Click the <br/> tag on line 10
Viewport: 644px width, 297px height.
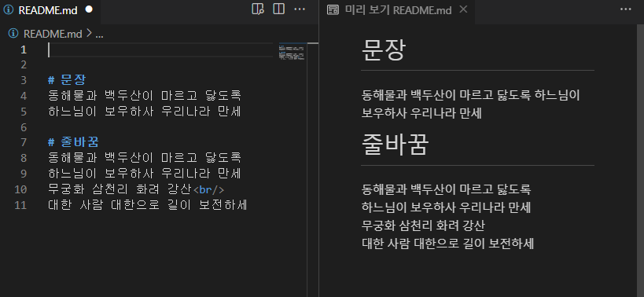(208, 189)
